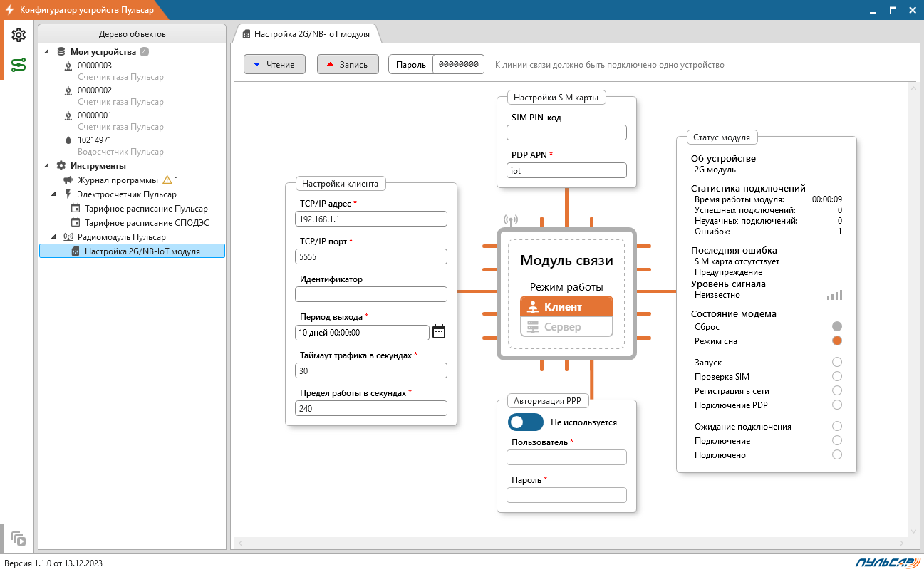Click the radio antenna icon of Радиомодуль Пульсар

68,237
